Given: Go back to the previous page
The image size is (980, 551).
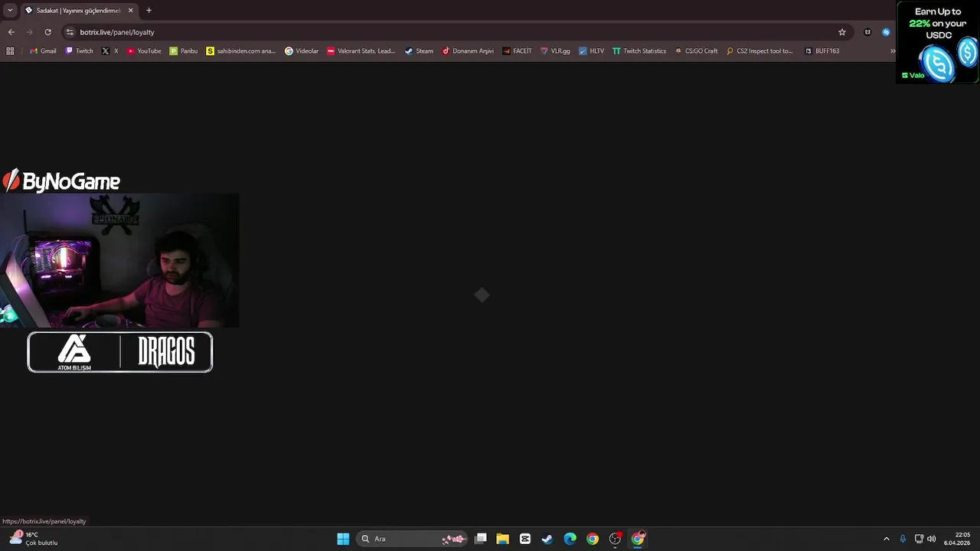Looking at the screenshot, I should pos(11,32).
